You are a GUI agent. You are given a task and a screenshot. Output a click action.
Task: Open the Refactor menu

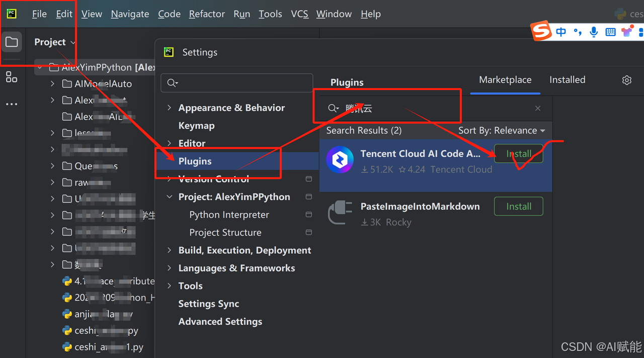(x=207, y=14)
